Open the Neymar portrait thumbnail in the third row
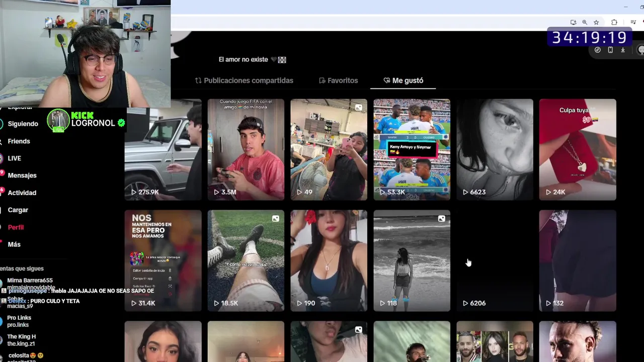Screen dimensions: 644x362 tap(578, 341)
